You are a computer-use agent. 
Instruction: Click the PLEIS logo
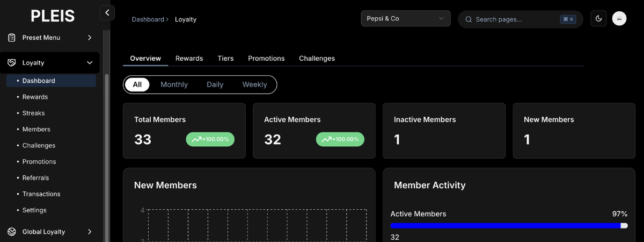pos(53,16)
